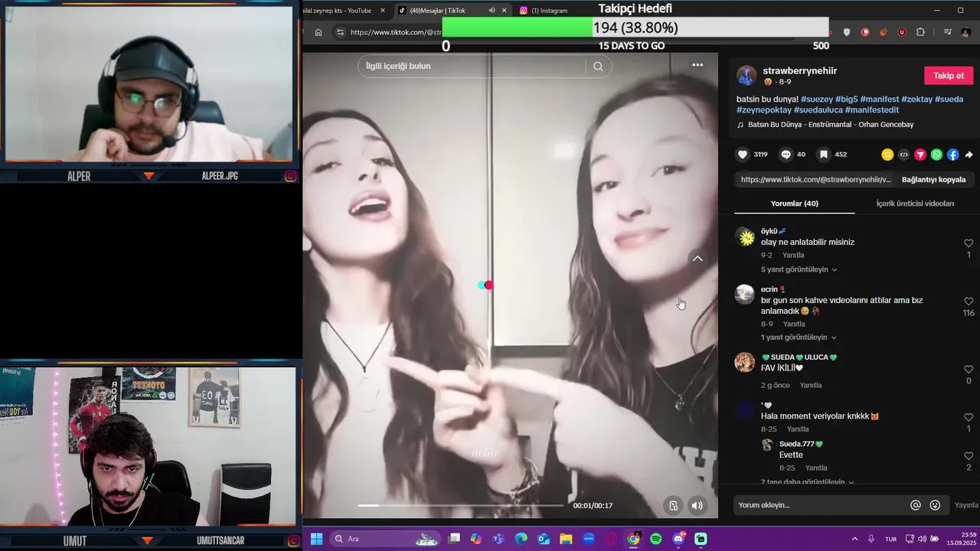The width and height of the screenshot is (980, 551).
Task: Open the Chrome extensions puzzle icon
Action: click(920, 32)
